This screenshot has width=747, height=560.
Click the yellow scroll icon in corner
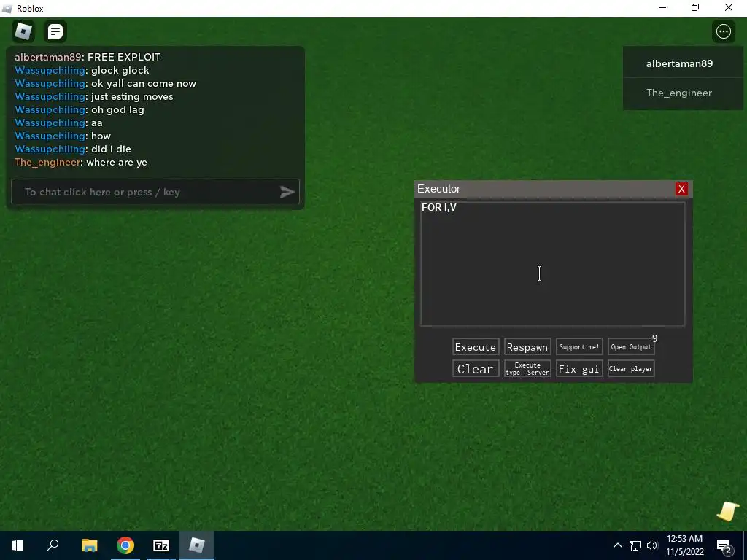pyautogui.click(x=727, y=511)
